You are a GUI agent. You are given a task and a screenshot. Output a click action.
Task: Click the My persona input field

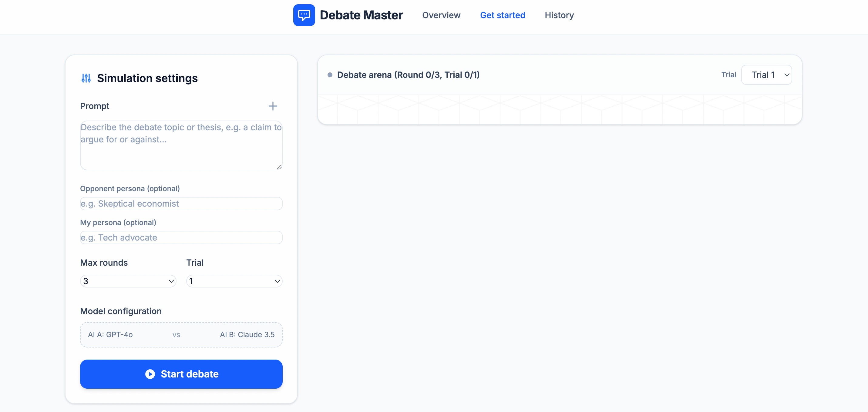click(181, 238)
